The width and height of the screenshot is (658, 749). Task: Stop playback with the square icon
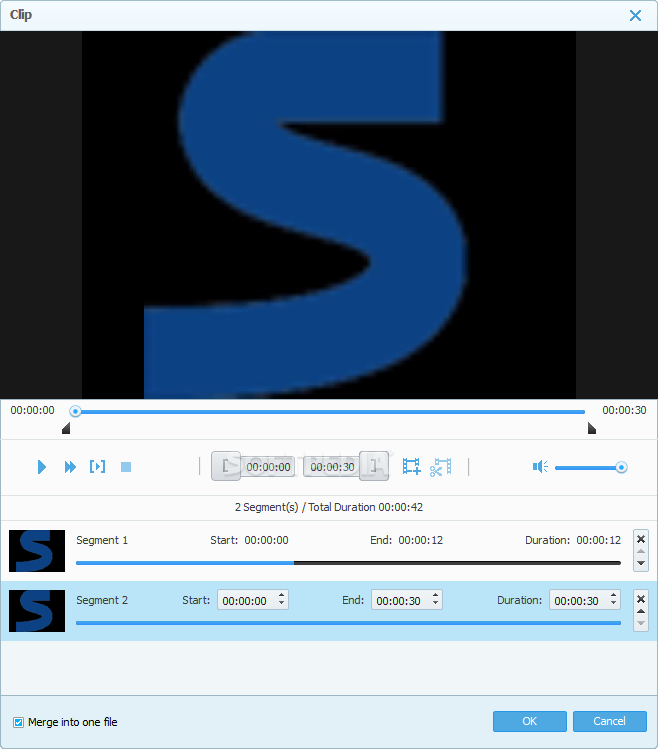coord(126,467)
